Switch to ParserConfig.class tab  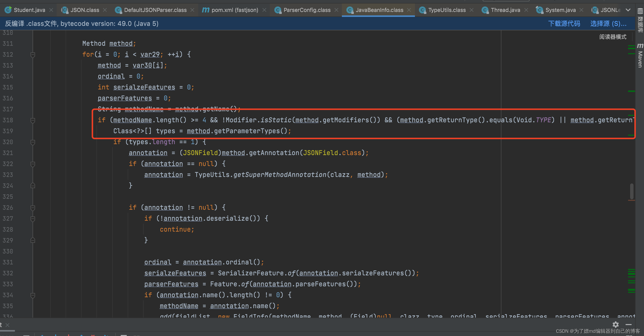(307, 10)
